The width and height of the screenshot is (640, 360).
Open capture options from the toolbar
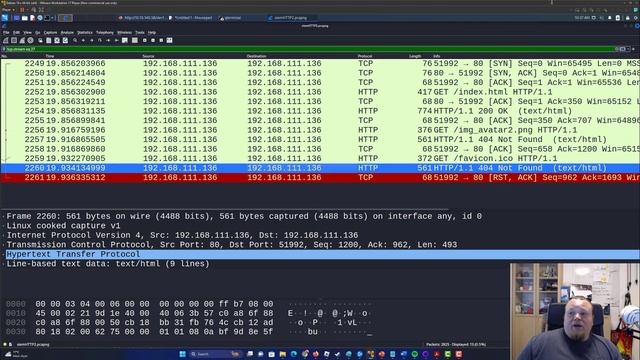30,40
